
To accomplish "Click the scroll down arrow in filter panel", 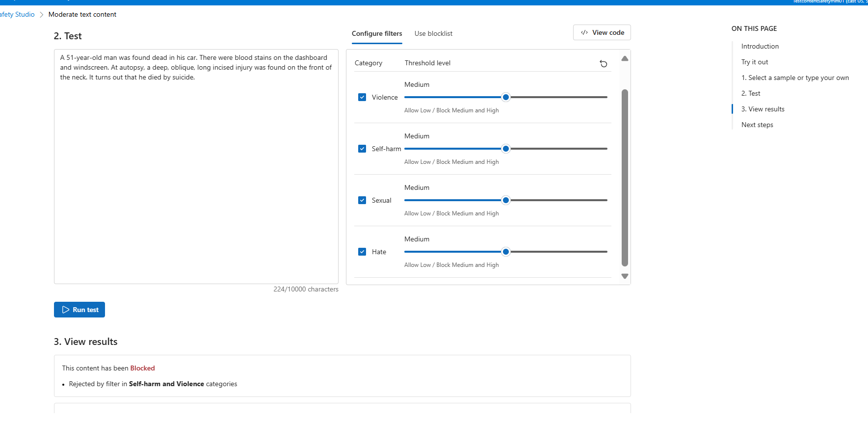I will [625, 276].
